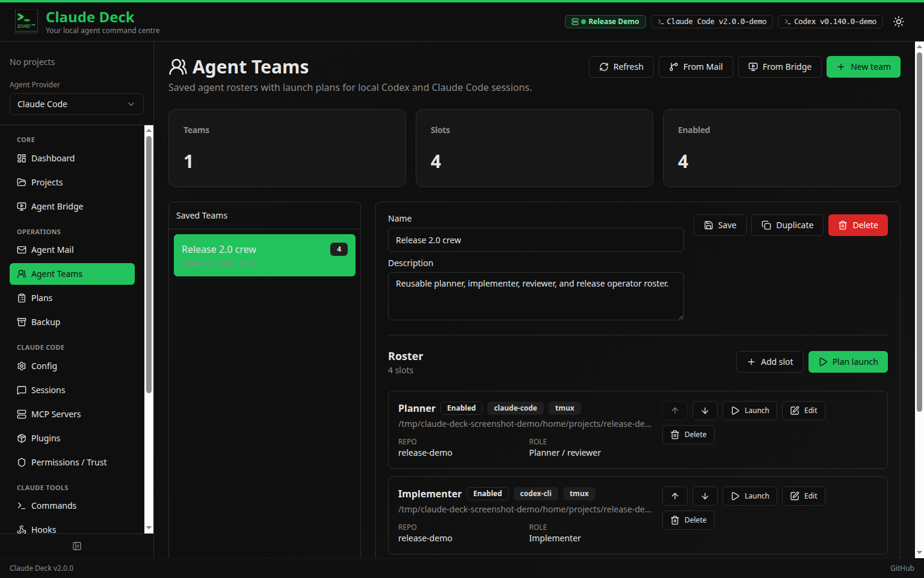Viewport: 924px width, 578px height.
Task: Open Agent Mail in the sidebar
Action: tap(72, 250)
